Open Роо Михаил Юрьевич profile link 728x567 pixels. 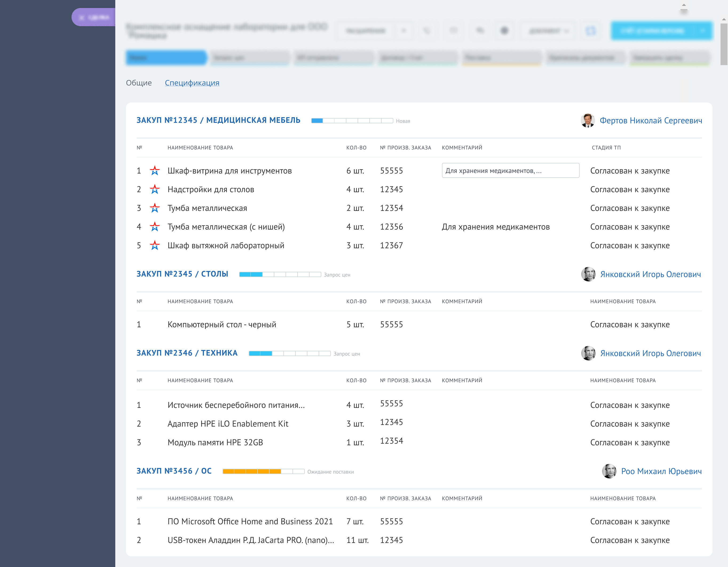pos(661,471)
